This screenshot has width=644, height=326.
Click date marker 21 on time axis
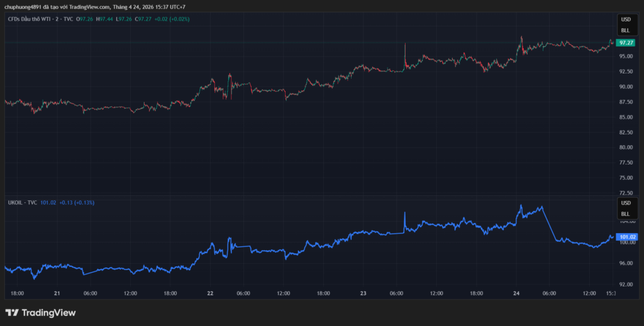click(57, 293)
